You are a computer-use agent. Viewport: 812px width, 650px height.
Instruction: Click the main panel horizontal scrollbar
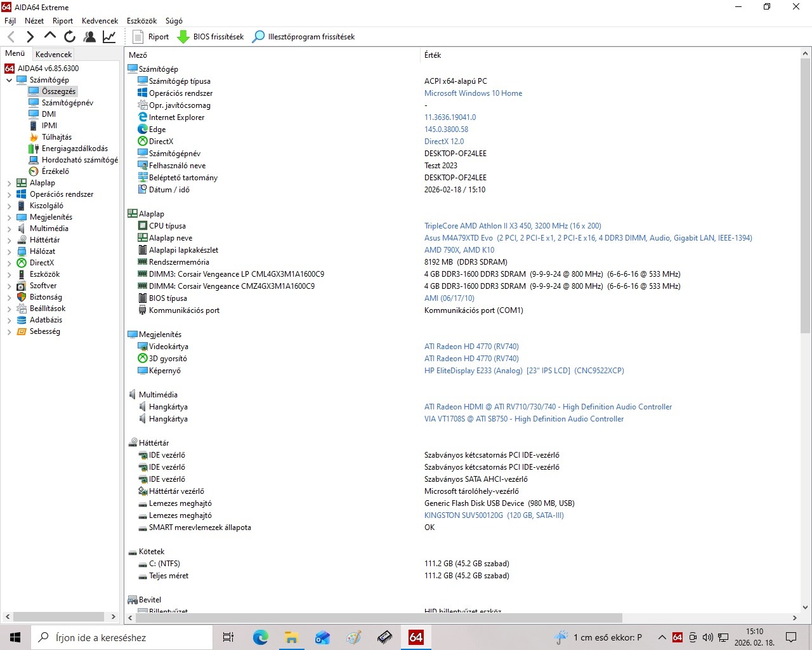tap(379, 618)
